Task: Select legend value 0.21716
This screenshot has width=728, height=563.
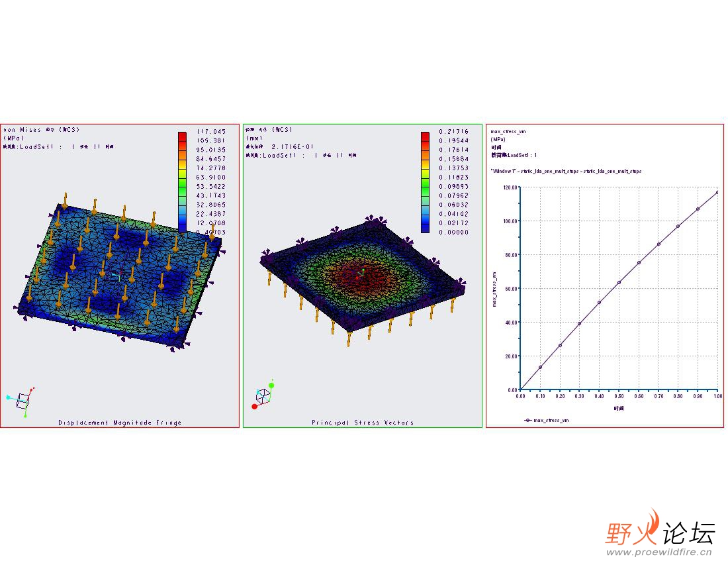Action: [x=454, y=131]
